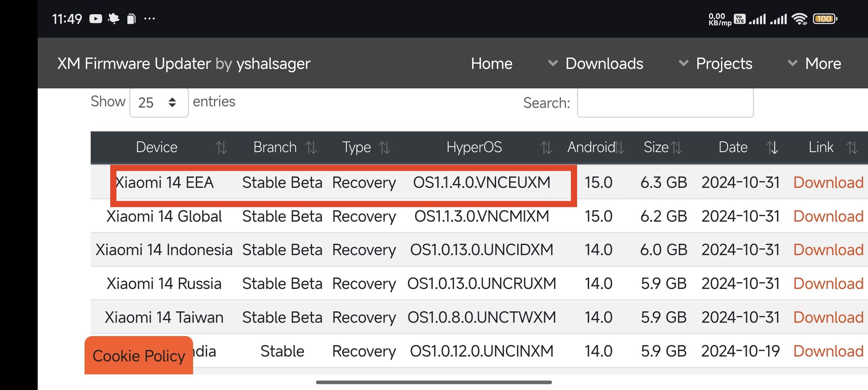Tap VoLTE indicator in status bar
Image resolution: width=868 pixels, height=390 pixels.
(x=739, y=19)
